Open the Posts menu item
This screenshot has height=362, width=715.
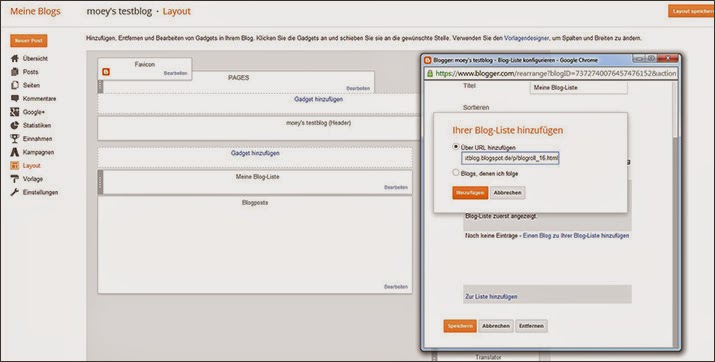pyautogui.click(x=31, y=72)
